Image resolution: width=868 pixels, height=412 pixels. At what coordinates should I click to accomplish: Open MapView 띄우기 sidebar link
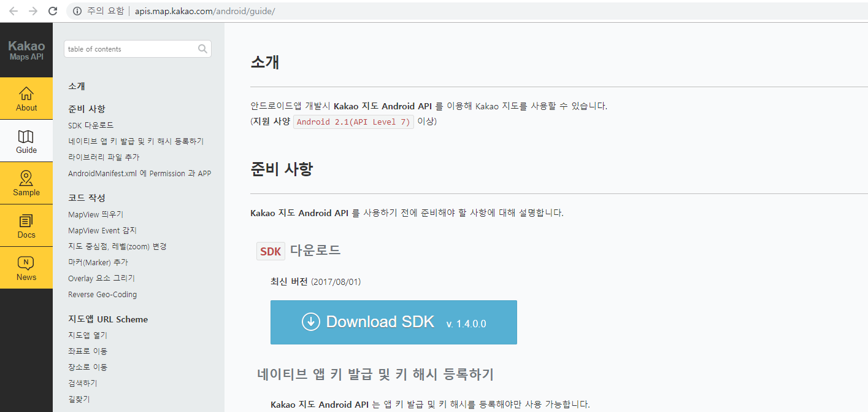coord(96,214)
